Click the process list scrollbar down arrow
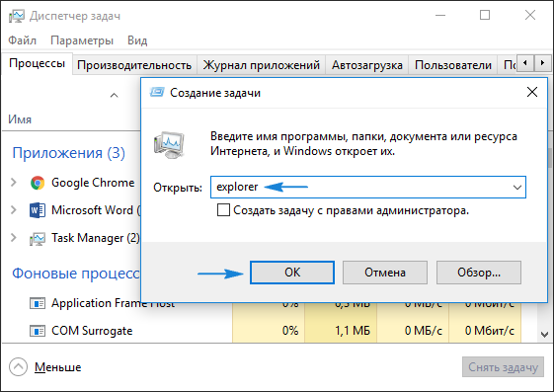Screen dimensions: 554x392 point(544,334)
